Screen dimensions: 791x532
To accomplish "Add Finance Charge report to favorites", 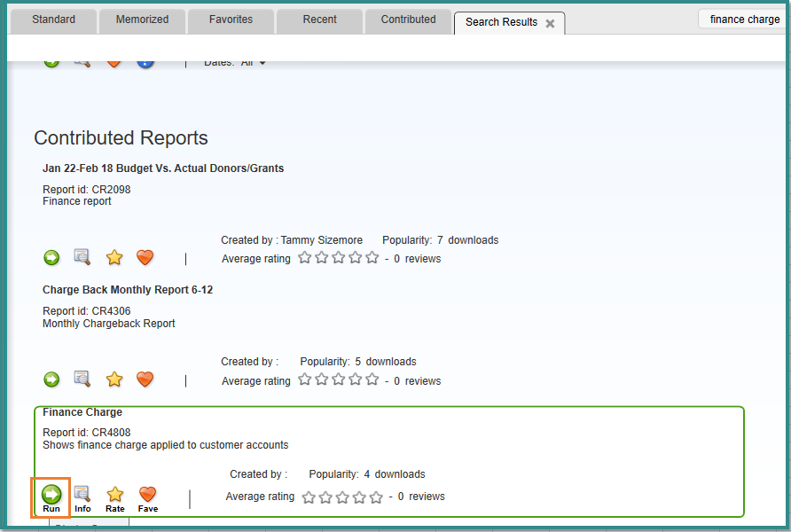I will 147,498.
